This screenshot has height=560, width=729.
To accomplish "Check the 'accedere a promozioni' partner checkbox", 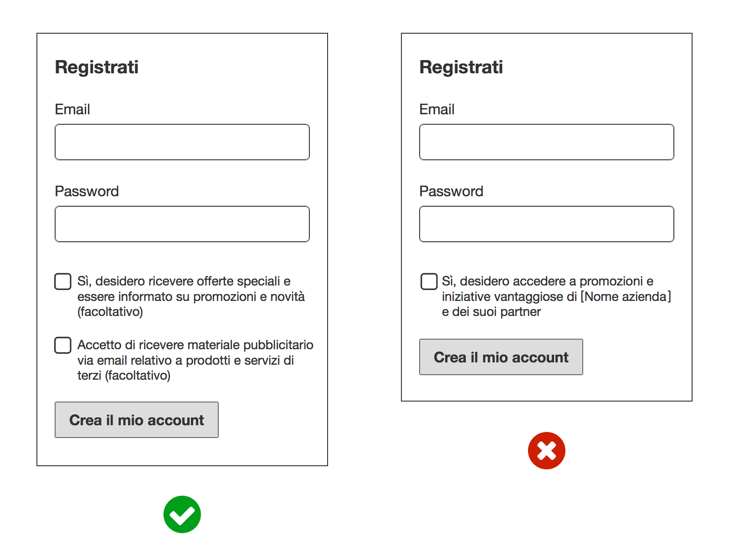I will pyautogui.click(x=429, y=281).
